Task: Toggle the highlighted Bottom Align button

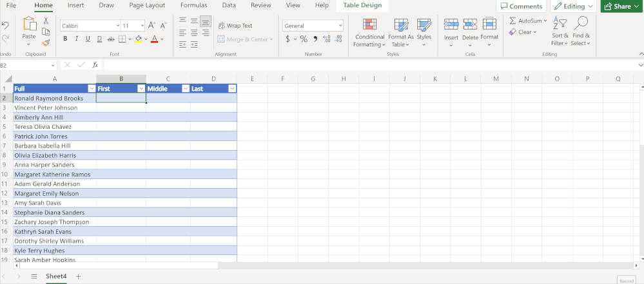Action: tap(206, 21)
